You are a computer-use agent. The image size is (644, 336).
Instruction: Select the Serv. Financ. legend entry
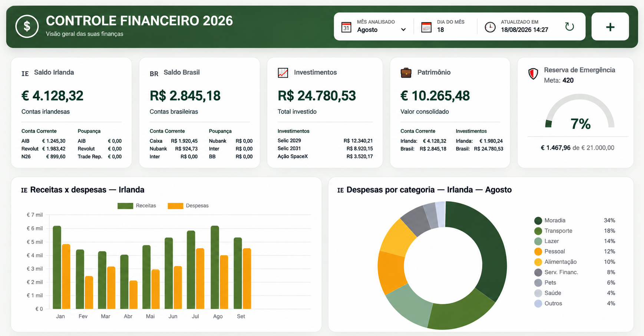(575, 273)
